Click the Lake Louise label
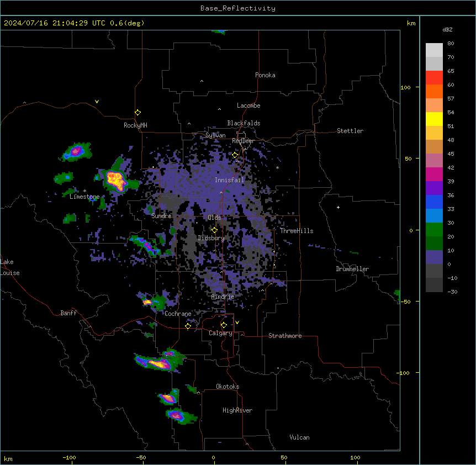Screen dimensions: 476x465 click(10, 267)
